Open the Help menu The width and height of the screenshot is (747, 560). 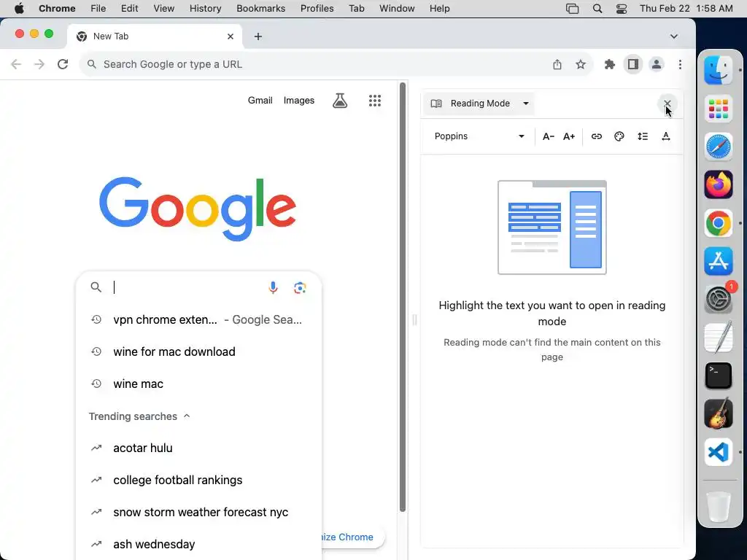coord(439,9)
